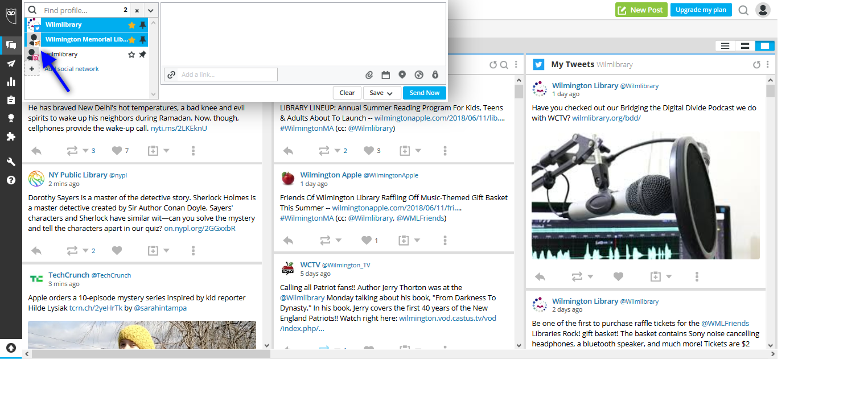Switch to comfortable stream density view

(x=764, y=46)
